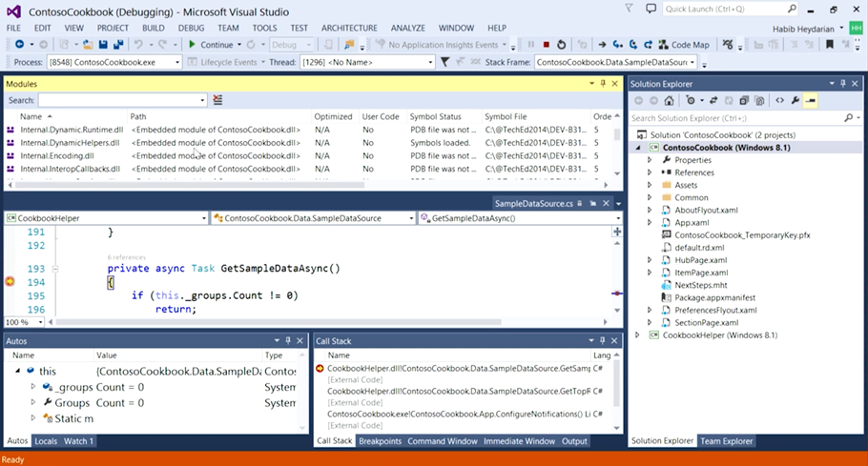Click Sync with Active Document icon
The width and height of the screenshot is (868, 466).
(713, 101)
